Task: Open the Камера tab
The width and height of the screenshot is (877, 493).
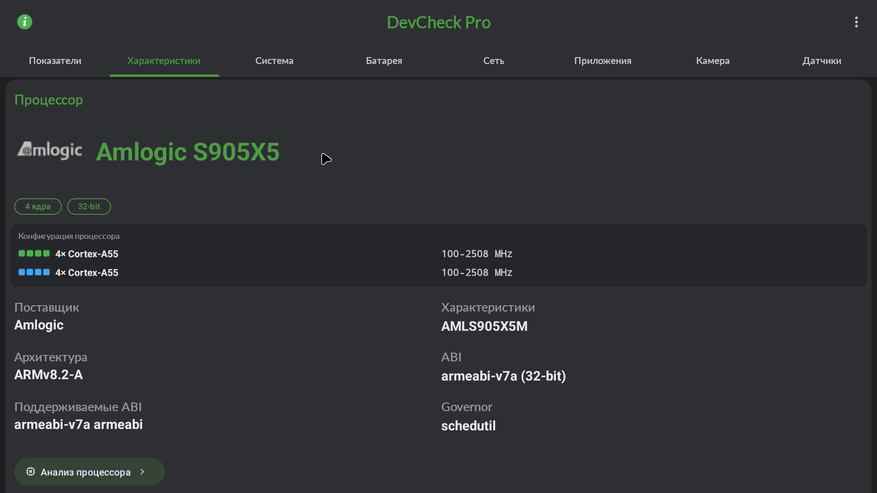Action: [x=713, y=60]
